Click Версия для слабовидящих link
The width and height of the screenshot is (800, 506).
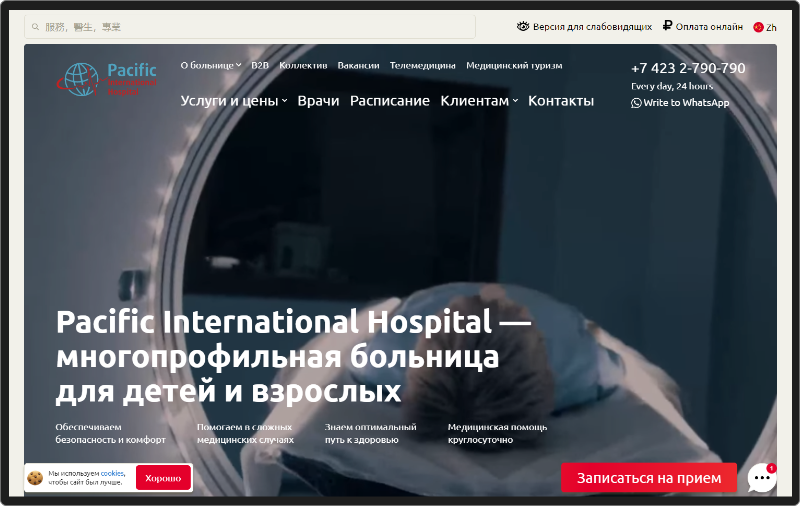click(x=592, y=27)
